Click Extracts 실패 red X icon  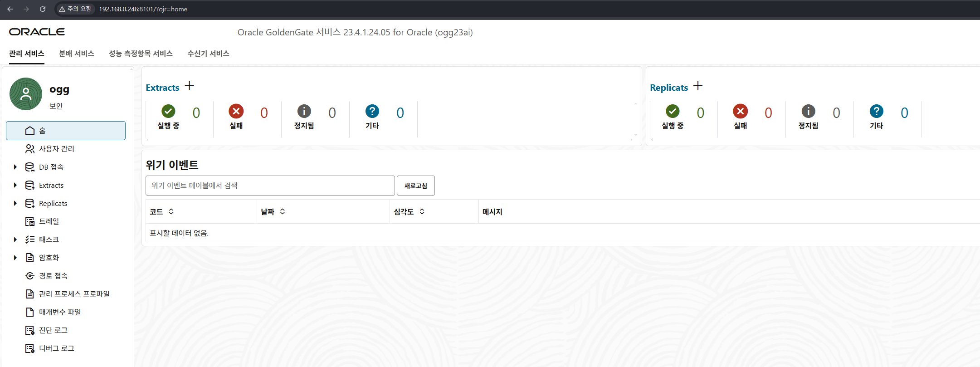[236, 111]
